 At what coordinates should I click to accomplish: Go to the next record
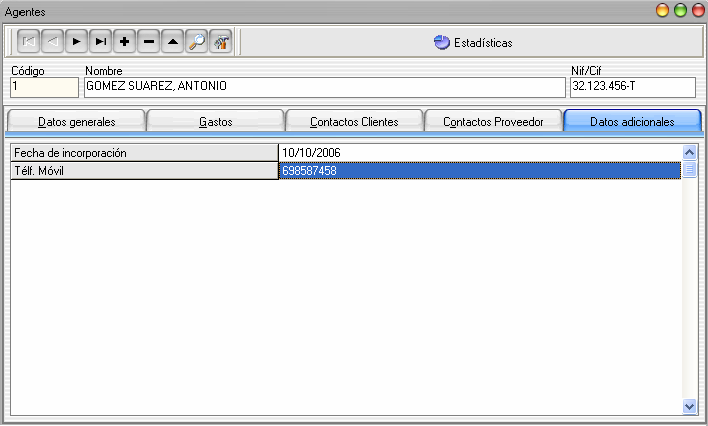click(x=77, y=42)
